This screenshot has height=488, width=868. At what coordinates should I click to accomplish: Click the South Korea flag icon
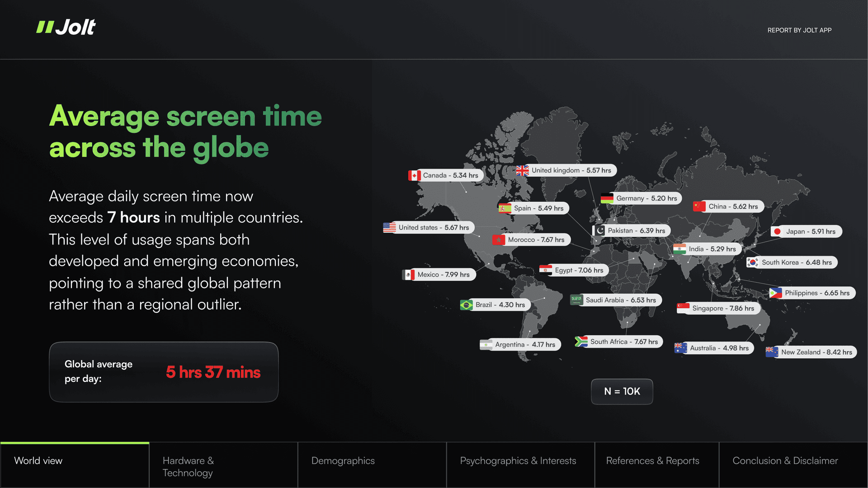[753, 263]
